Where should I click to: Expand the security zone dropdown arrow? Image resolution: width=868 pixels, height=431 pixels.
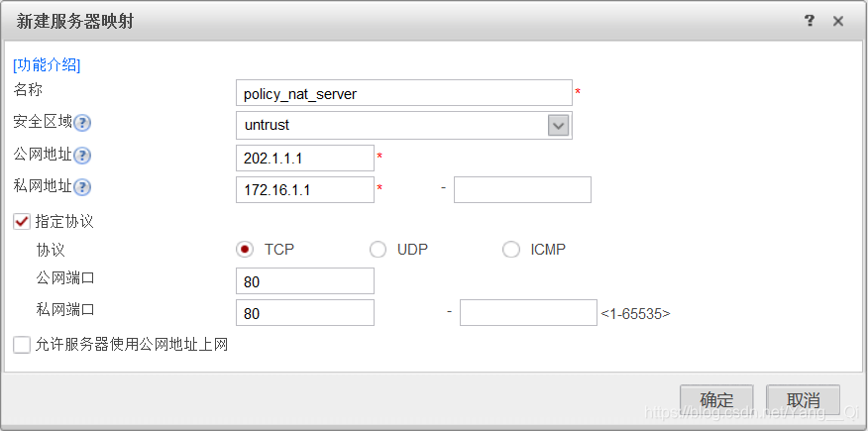(558, 126)
